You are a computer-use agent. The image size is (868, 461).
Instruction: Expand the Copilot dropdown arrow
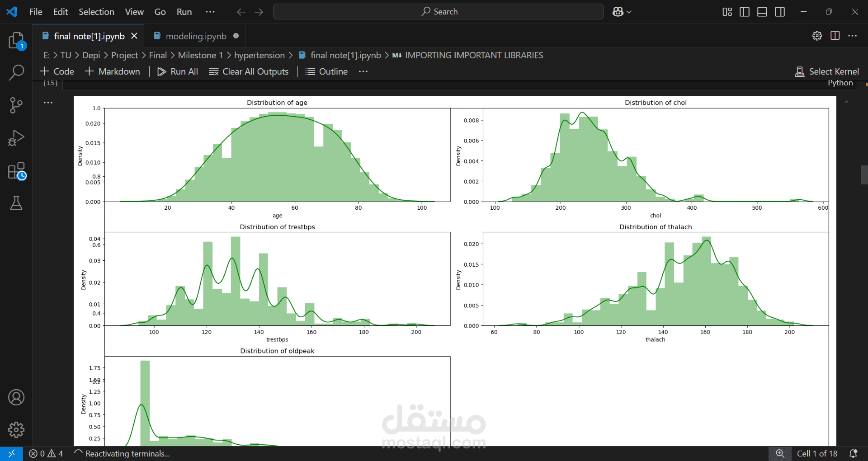click(629, 12)
